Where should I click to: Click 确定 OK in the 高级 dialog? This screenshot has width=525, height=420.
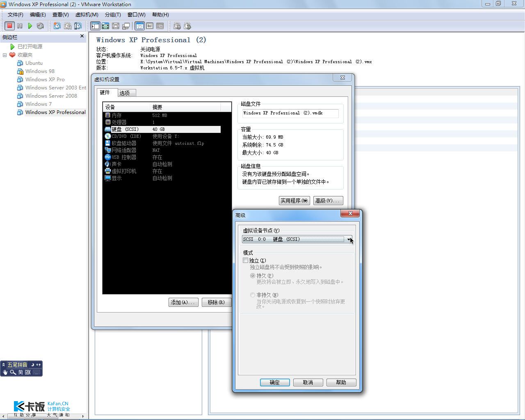[275, 382]
